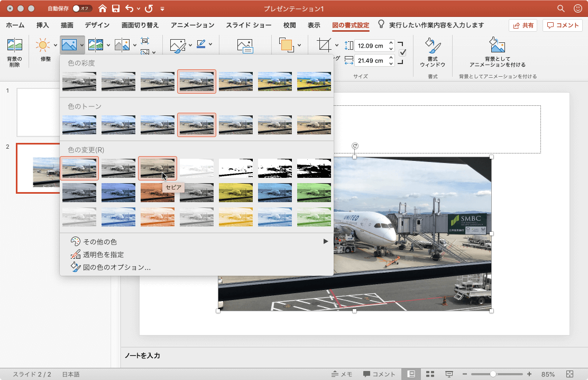
Task: Select 図の色のオプション menu item
Action: 117,267
